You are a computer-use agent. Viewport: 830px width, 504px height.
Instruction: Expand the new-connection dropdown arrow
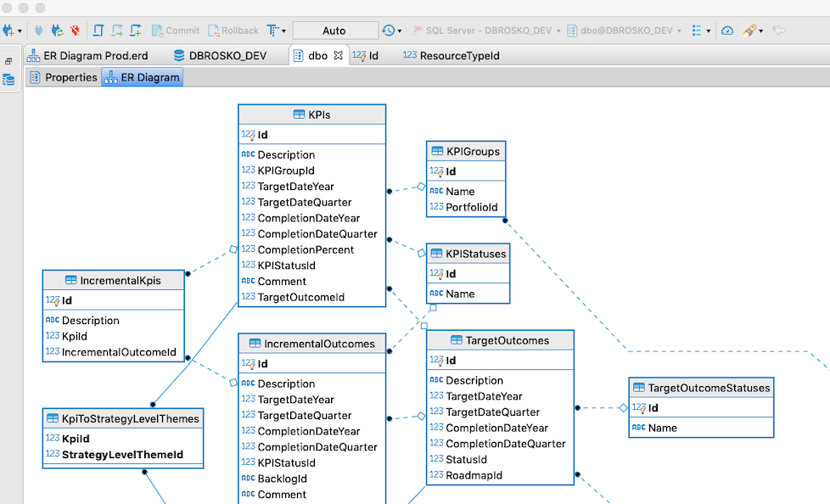coord(20,30)
